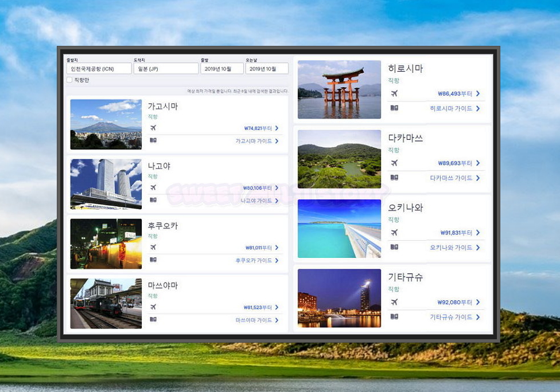The image size is (560, 392).
Task: Click the airplane icon for 후쿠오카
Action: point(153,247)
